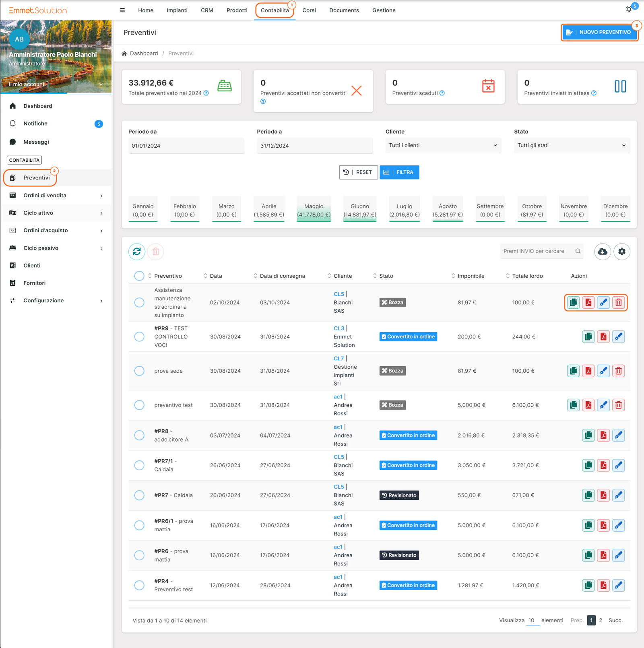Download PDF for prova sede quote
This screenshot has width=644, height=648.
[x=588, y=371]
